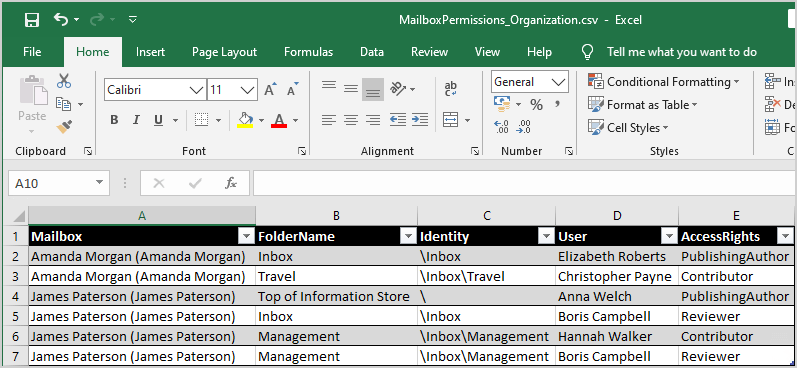This screenshot has height=368, width=797.
Task: Select the highlighted Bottom Align icon
Action: (x=373, y=89)
